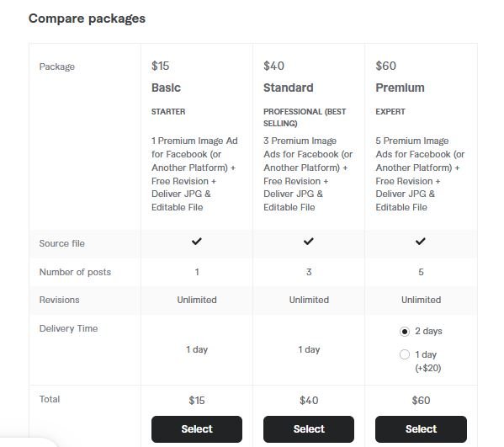Click the PROFESSIONAL (BEST SELLING) subtitle

[305, 117]
